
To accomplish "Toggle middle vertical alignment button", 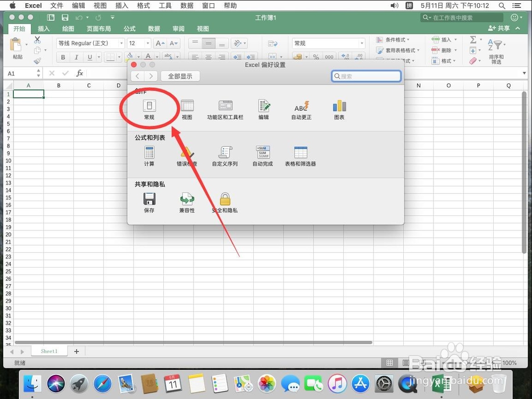I will pos(209,44).
